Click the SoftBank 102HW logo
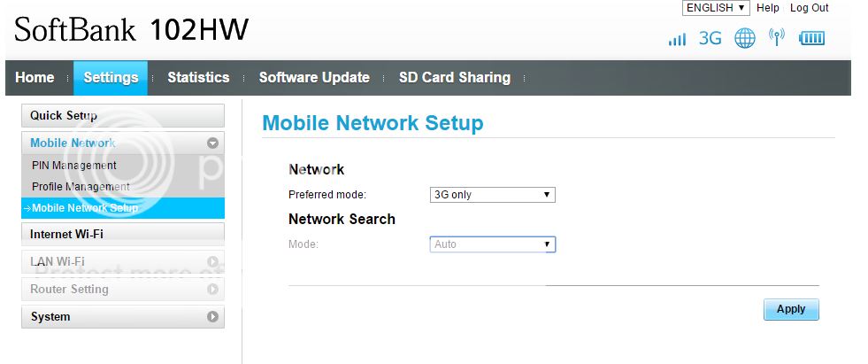 pos(131,29)
